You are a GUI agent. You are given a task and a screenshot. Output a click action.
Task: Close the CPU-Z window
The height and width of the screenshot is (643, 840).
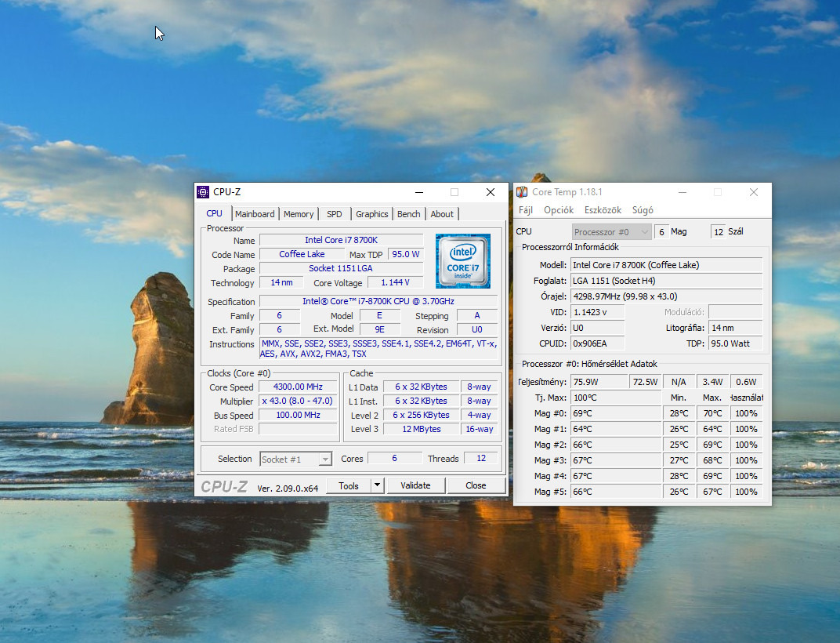point(491,192)
